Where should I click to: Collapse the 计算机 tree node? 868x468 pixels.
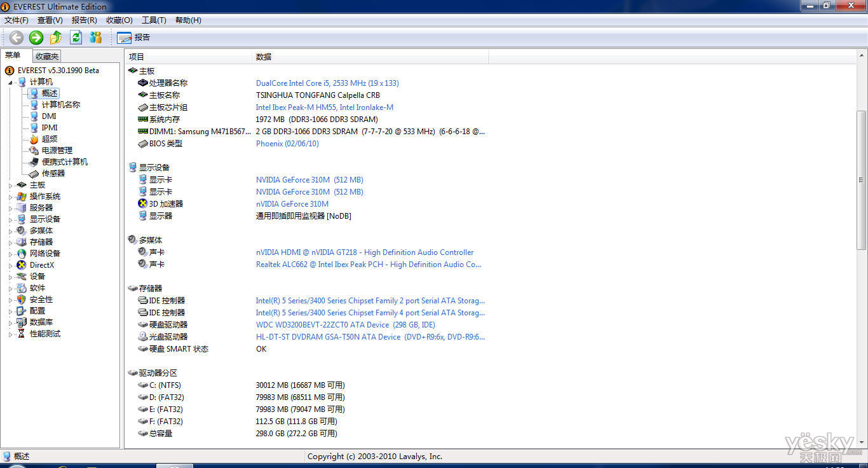[10, 82]
